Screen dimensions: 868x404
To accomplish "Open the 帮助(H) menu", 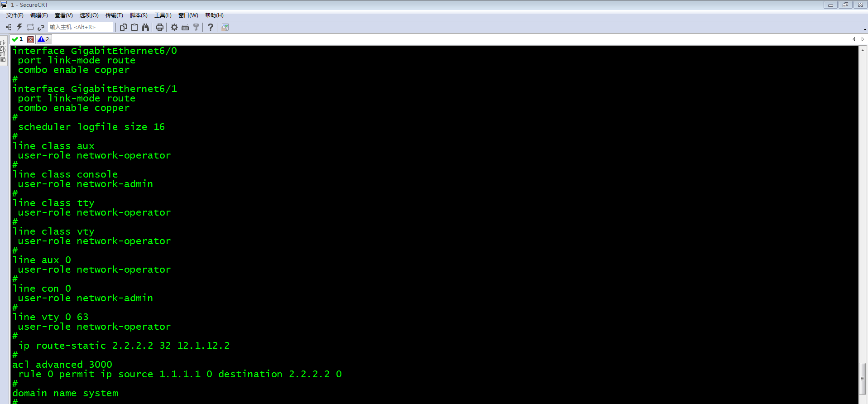I will pos(214,15).
